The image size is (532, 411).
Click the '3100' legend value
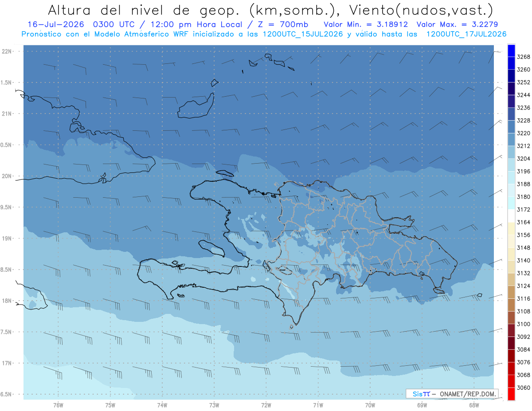[x=524, y=324]
